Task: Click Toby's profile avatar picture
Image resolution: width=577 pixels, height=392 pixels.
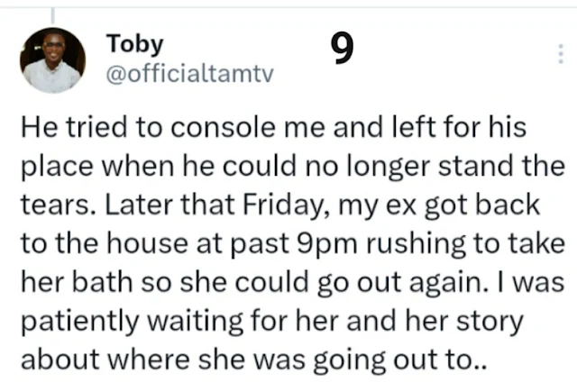Action: pyautogui.click(x=51, y=59)
